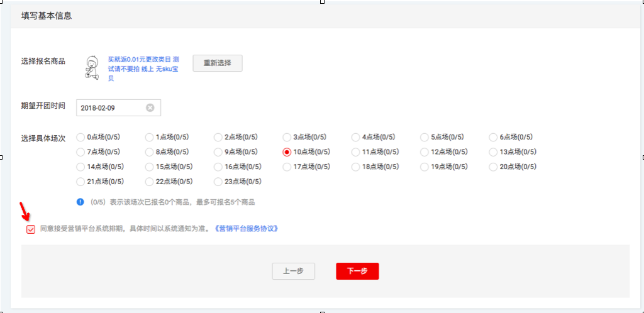Select the 6点场 time slot
This screenshot has width=644, height=313.
pos(494,137)
